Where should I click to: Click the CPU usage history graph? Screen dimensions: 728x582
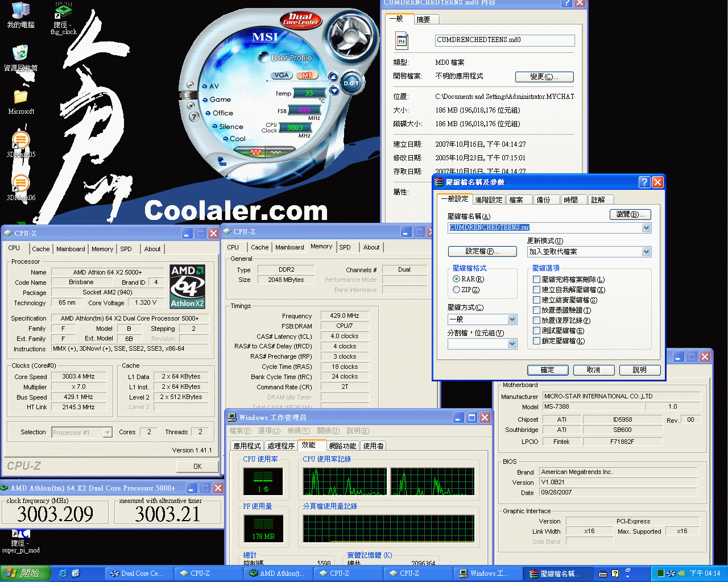click(389, 481)
